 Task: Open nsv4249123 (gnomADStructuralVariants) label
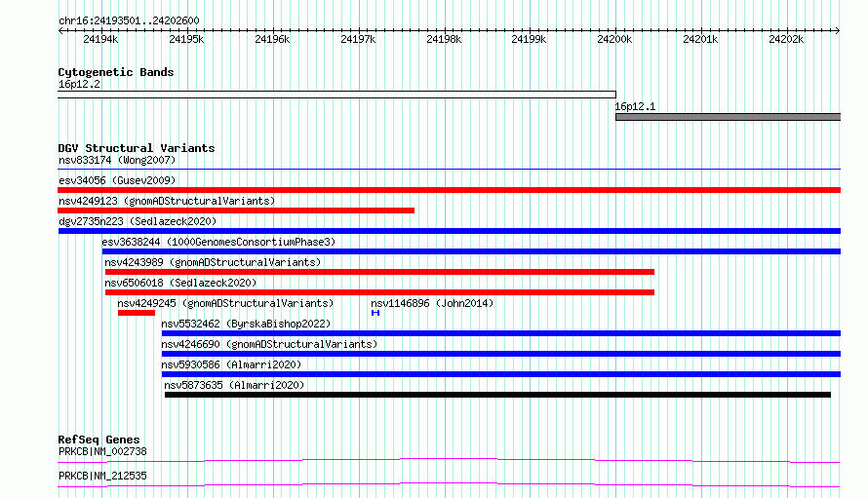click(x=167, y=201)
